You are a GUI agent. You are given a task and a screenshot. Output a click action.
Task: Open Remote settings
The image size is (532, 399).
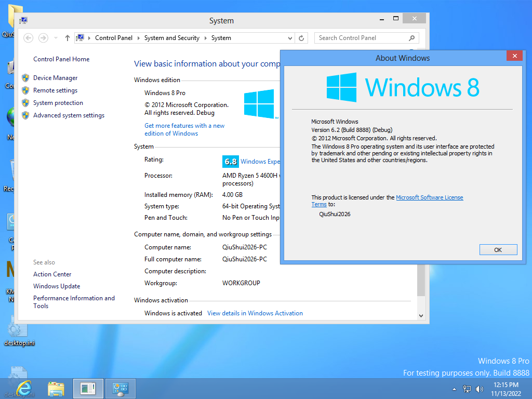click(55, 90)
